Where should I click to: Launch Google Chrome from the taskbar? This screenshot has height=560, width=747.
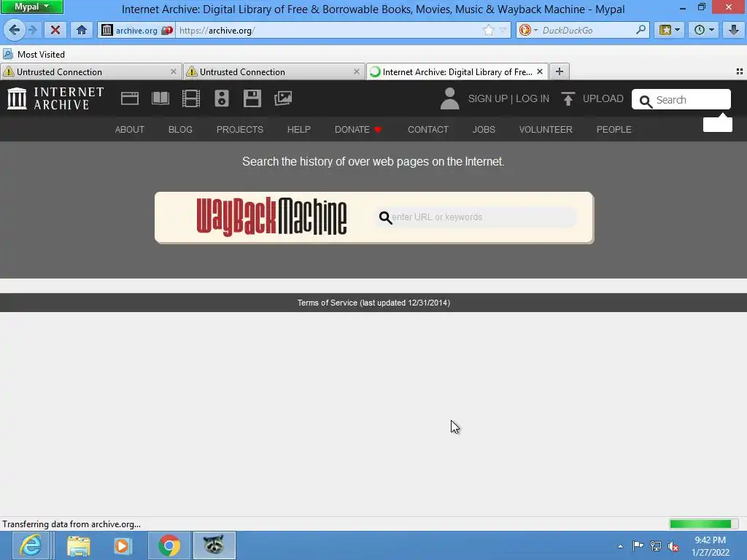click(x=169, y=545)
